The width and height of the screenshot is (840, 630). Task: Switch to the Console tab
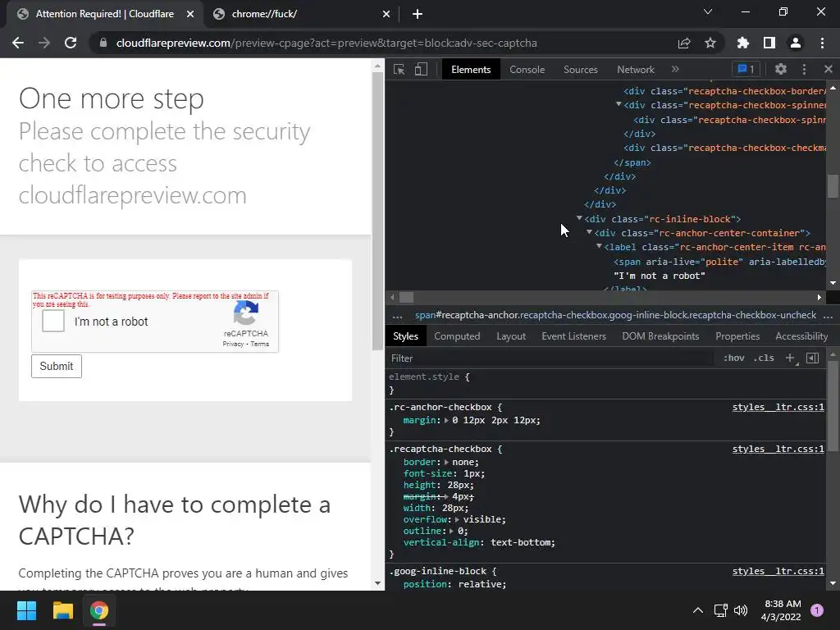tap(527, 70)
